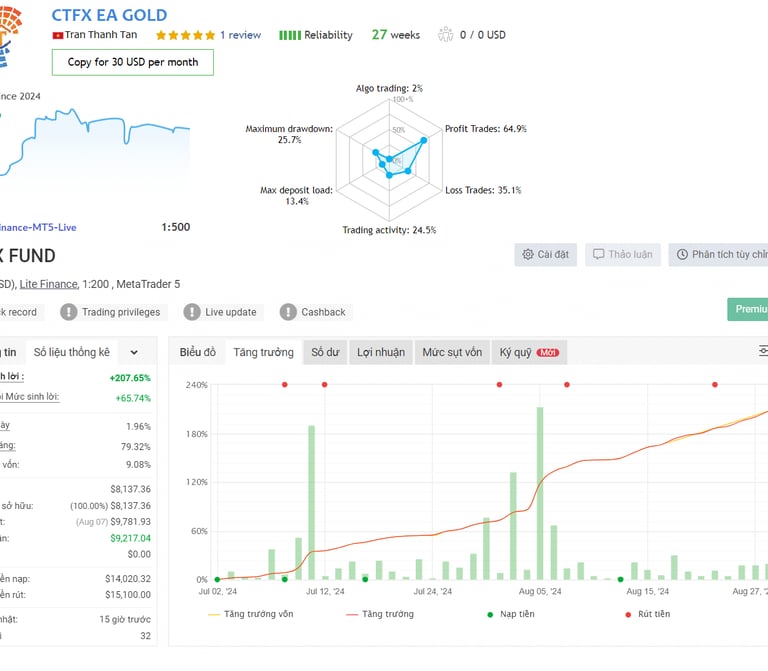Viewport: 768px width, 671px height.
Task: Click the Loss Trades 35.1% label
Action: click(x=483, y=190)
